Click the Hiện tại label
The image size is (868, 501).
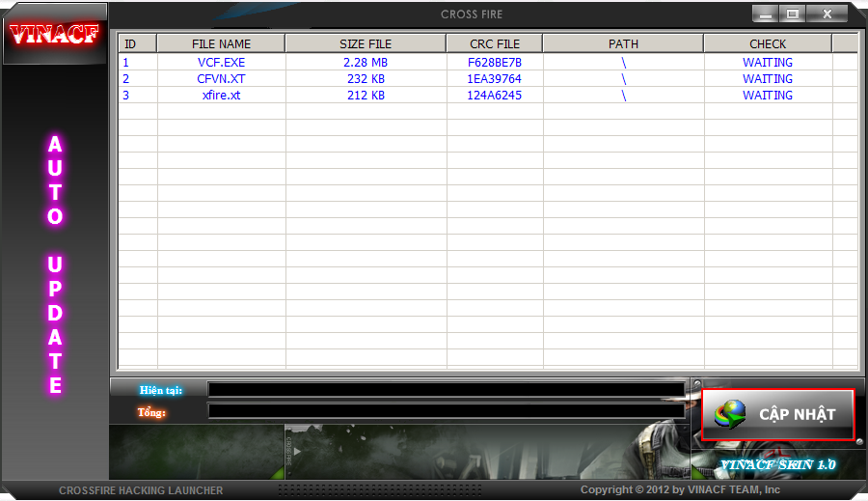160,390
